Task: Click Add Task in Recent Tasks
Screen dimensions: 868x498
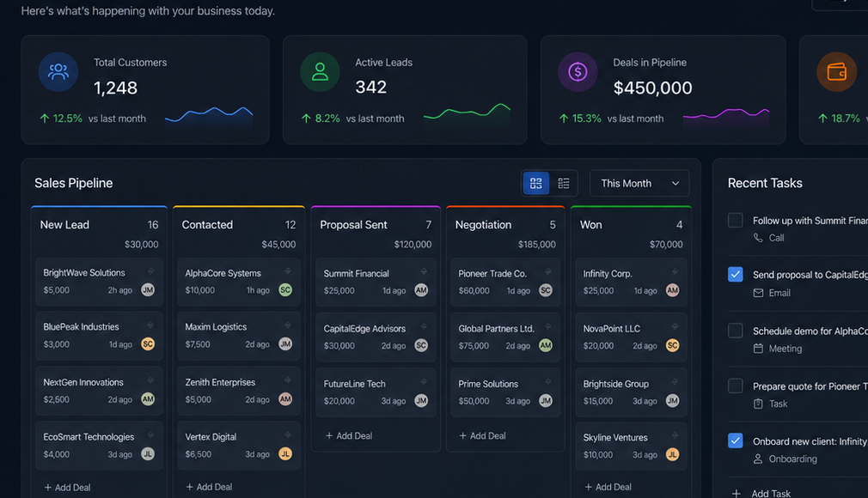Action: click(x=761, y=493)
